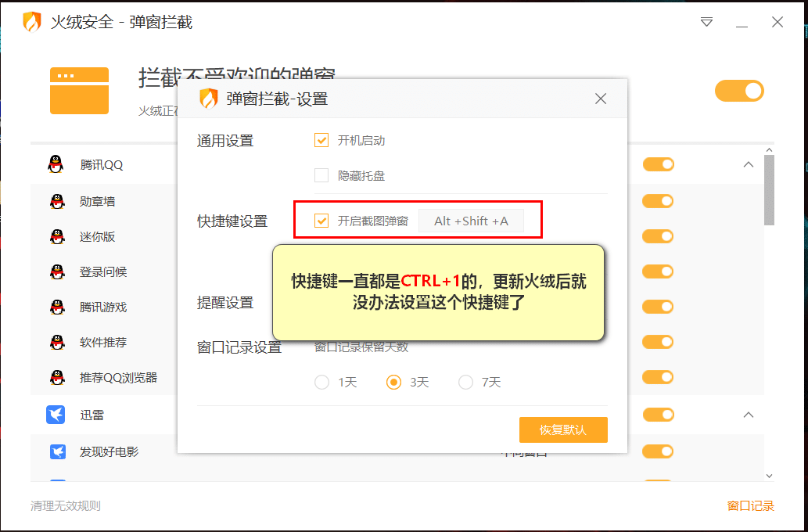Select the 1天 retention radio button
The width and height of the screenshot is (808, 532).
coord(322,382)
